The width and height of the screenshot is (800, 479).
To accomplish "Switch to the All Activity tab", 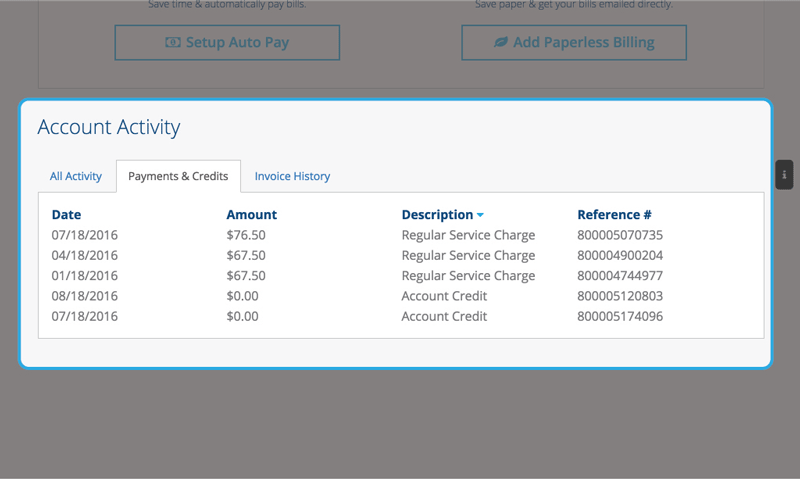I will pyautogui.click(x=76, y=176).
